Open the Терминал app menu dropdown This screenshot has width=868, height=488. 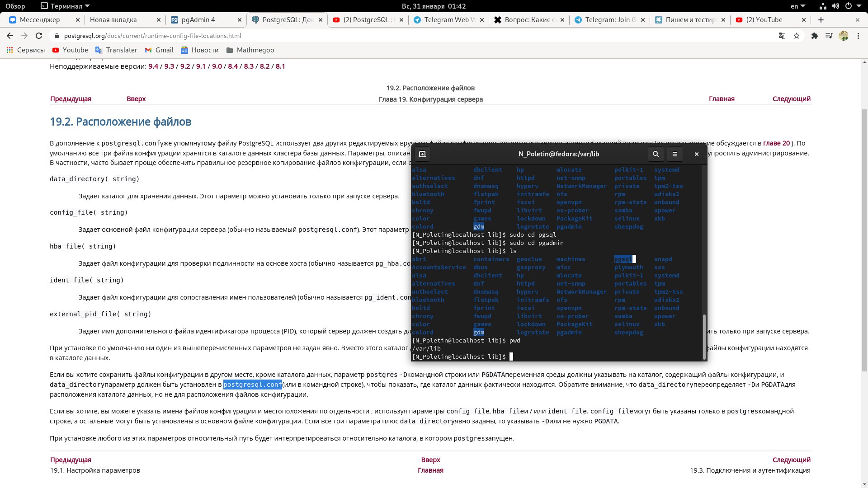[x=66, y=6]
